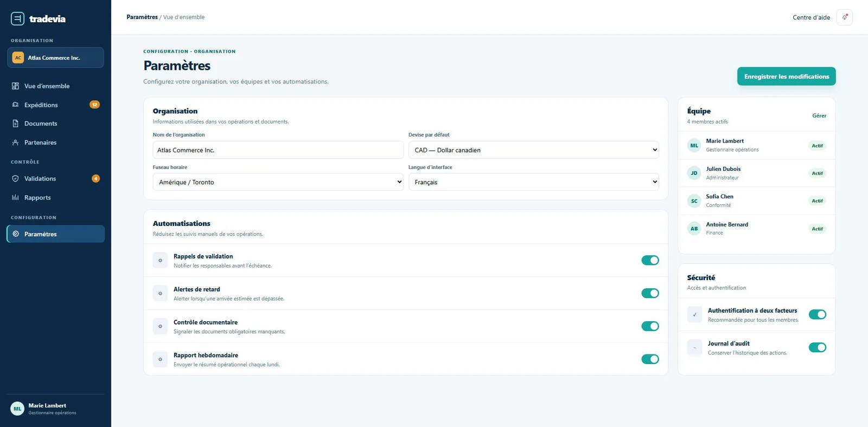Click the icon beside Contrôle documentaire

160,326
